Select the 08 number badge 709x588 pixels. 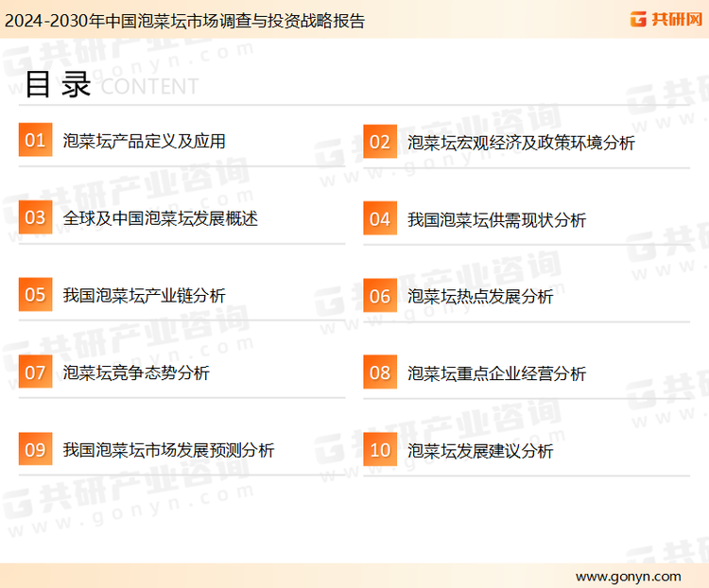[x=380, y=373]
